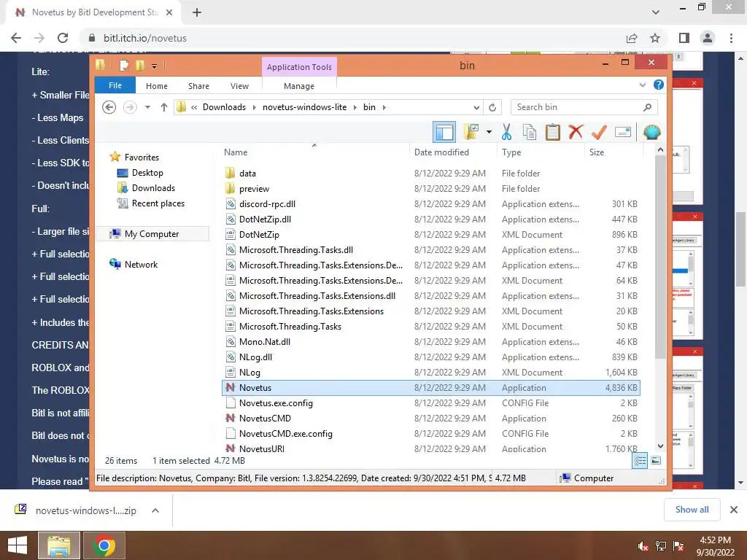Select the data folder
Screen dimensions: 747x560
click(431, 174)
